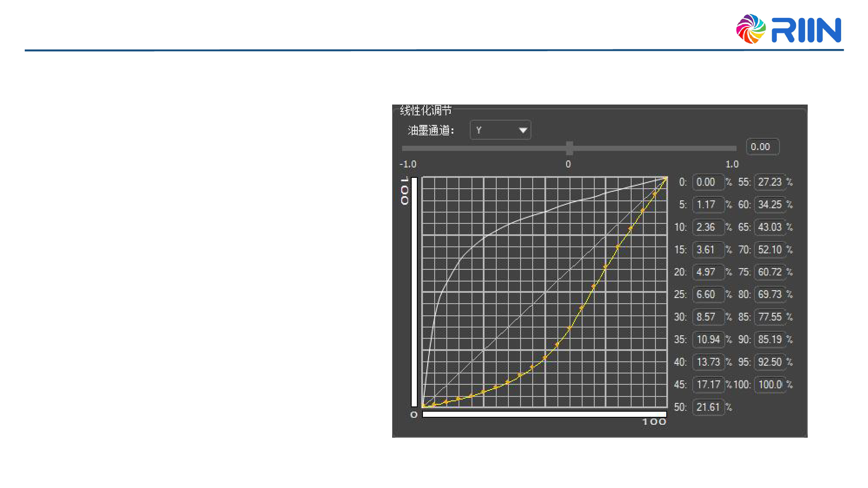Click the 55% field showing 27.23
The width and height of the screenshot is (868, 488).
point(770,182)
